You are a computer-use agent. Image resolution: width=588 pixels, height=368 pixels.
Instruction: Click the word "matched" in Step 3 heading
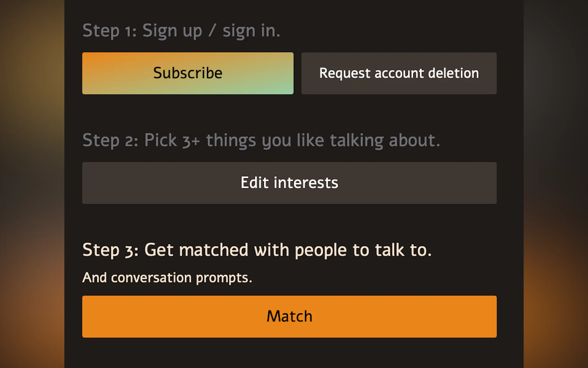point(213,250)
